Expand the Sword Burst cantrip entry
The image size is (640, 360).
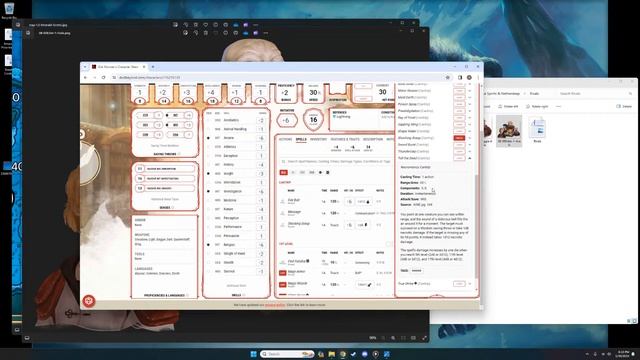pos(469,144)
